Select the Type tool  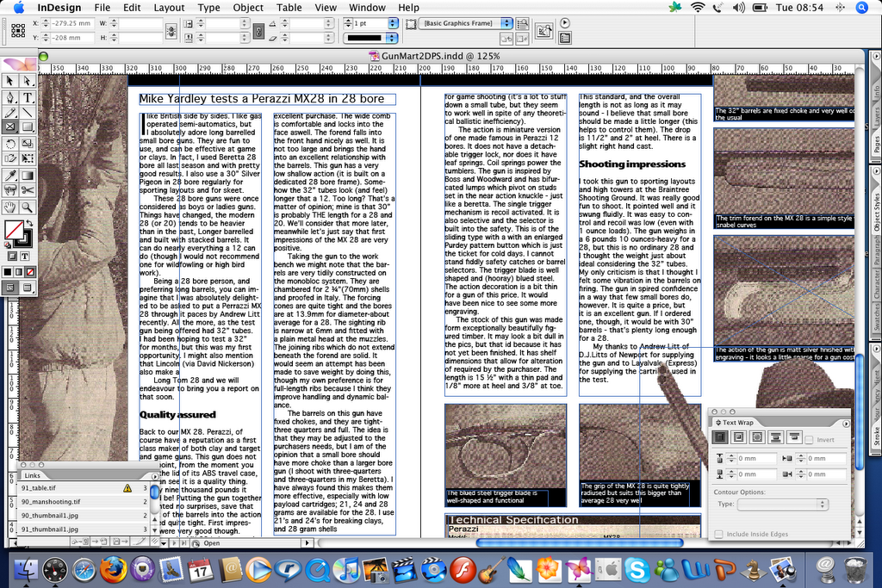point(27,97)
